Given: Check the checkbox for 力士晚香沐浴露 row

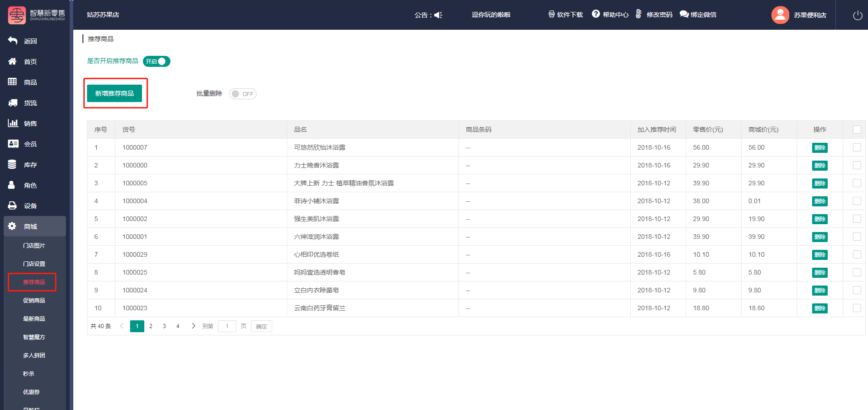Looking at the screenshot, I should [857, 165].
